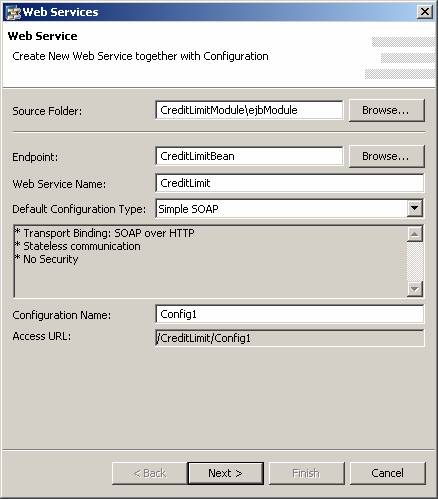Click the description scrollbar up arrow
Screen dimensions: 438x499
point(414,234)
